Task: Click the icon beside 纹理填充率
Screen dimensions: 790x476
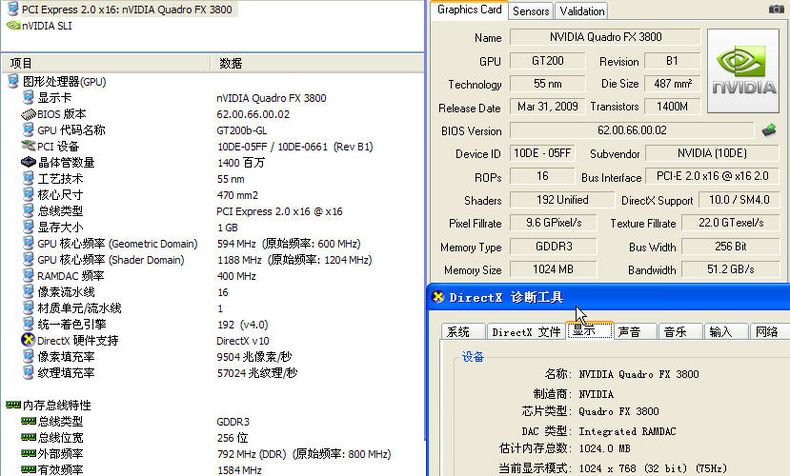Action: (29, 372)
